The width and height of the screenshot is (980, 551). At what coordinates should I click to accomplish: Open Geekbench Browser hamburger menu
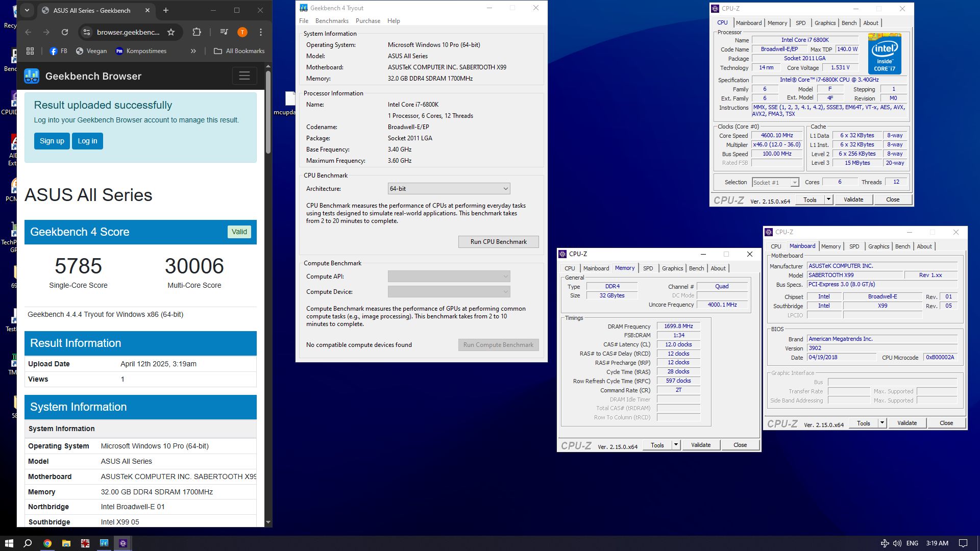(x=244, y=76)
